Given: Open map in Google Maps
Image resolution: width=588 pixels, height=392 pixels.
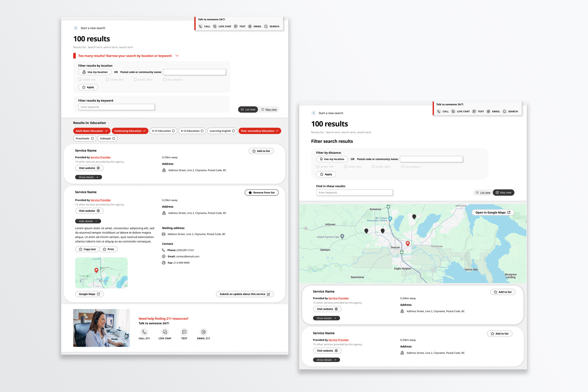Looking at the screenshot, I should coord(493,213).
